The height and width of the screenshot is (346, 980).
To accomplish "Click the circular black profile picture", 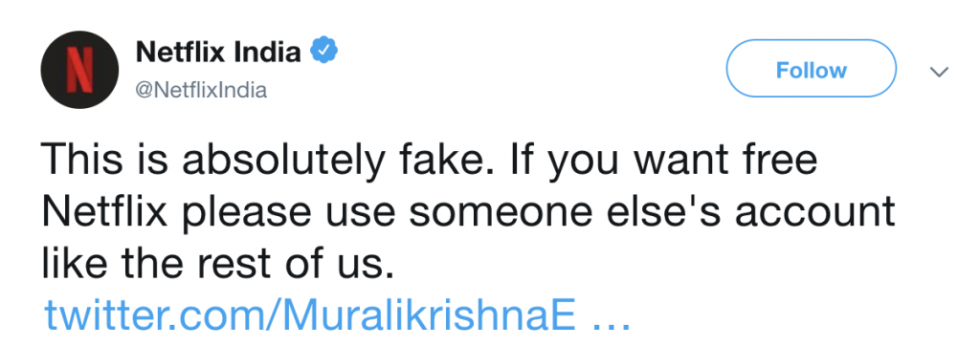I will (x=79, y=70).
